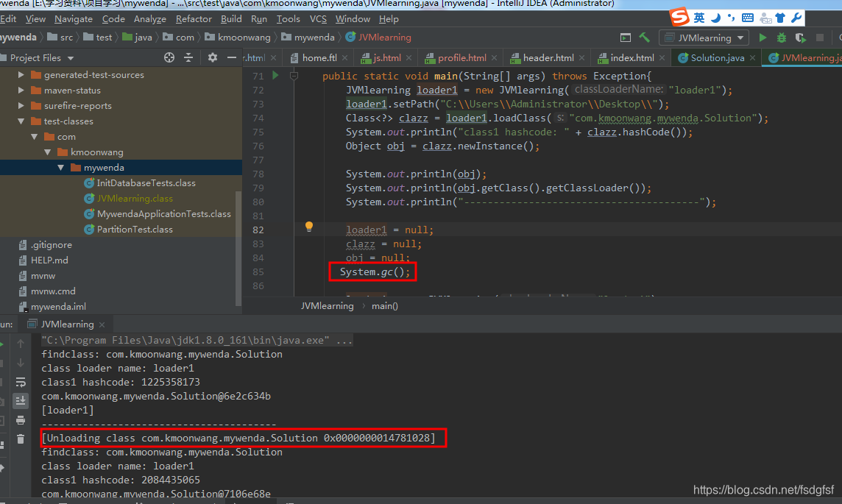Open Project Files panel settings gear
842x504 pixels.
213,57
